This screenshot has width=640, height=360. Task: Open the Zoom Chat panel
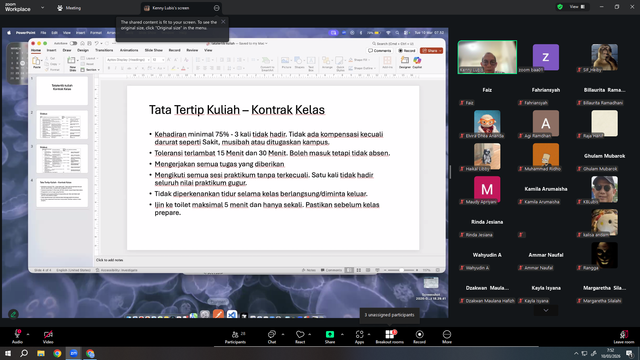point(272,337)
